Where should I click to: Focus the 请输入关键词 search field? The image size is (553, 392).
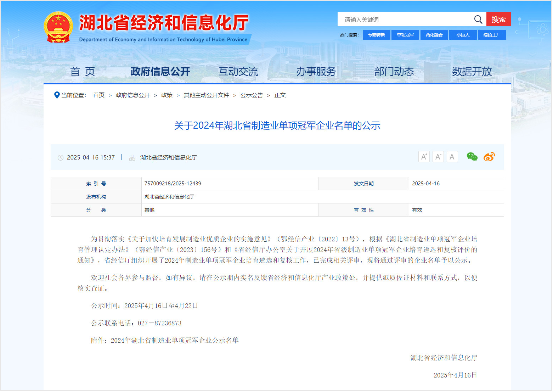click(x=404, y=19)
